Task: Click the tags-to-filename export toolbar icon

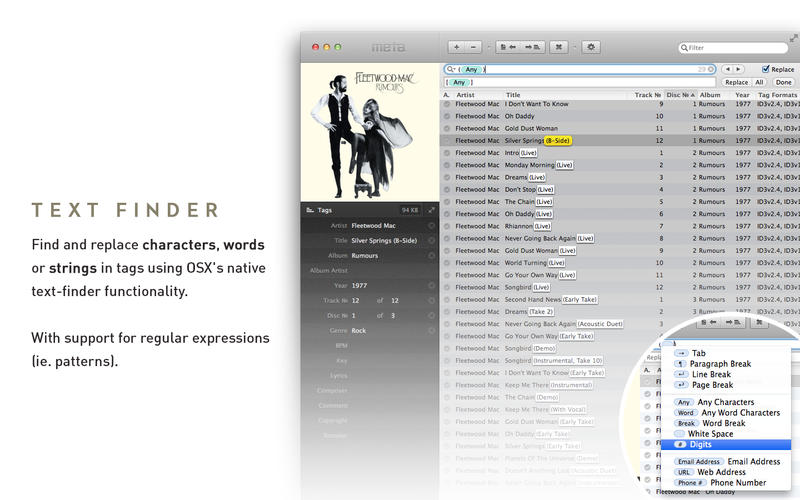Action: coord(533,47)
